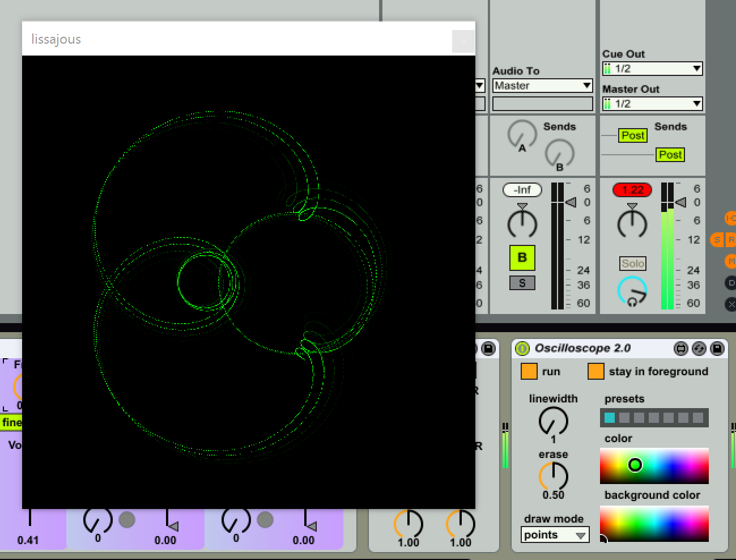Toggle the run checkbox
The image size is (736, 560).
point(529,371)
